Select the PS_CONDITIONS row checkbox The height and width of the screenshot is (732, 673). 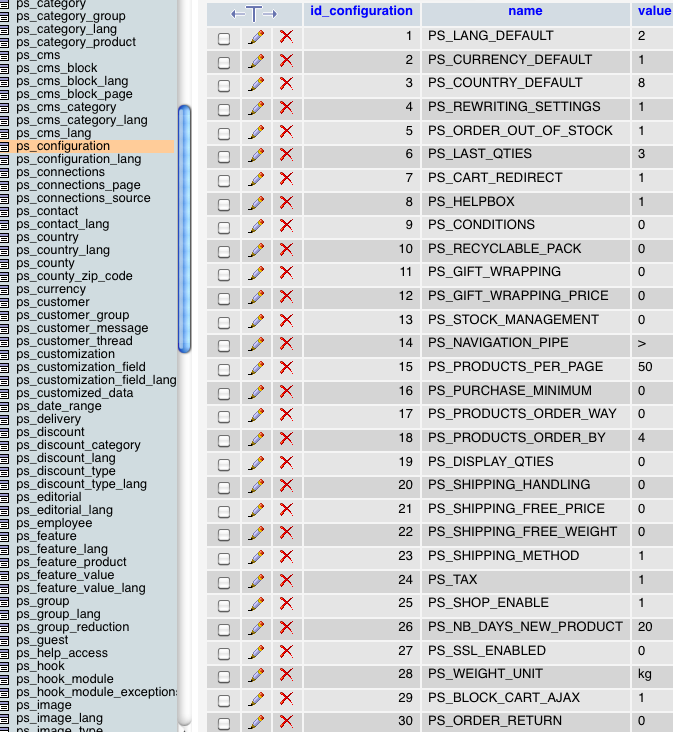(224, 228)
